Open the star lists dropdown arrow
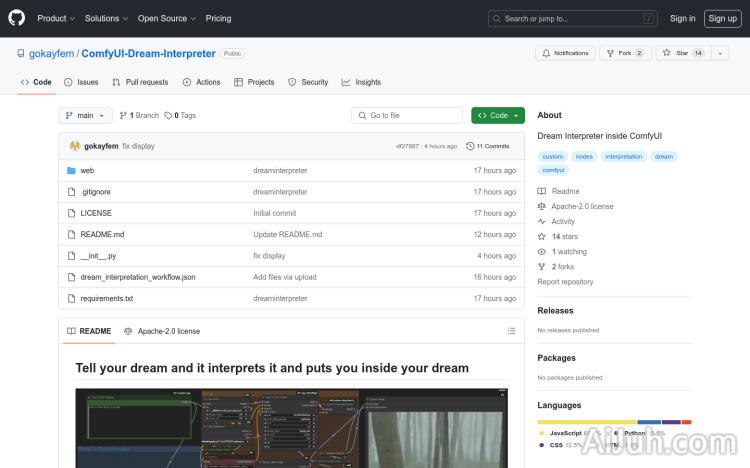This screenshot has height=468, width=750. pyautogui.click(x=720, y=53)
